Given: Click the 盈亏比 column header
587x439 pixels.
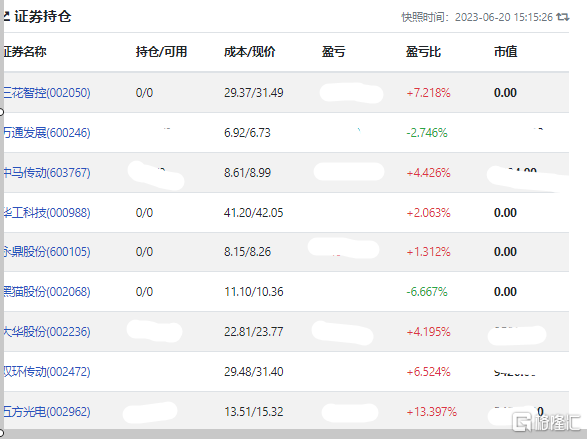Looking at the screenshot, I should pyautogui.click(x=423, y=51).
